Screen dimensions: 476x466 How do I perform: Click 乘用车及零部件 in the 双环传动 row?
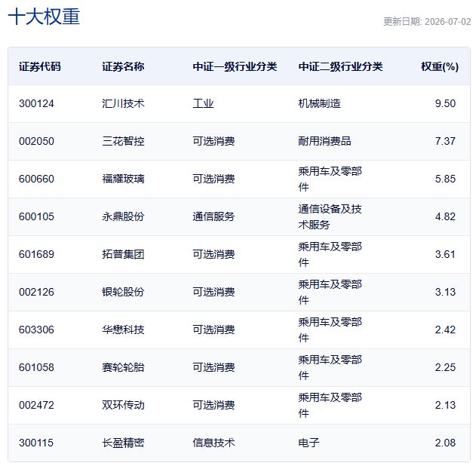[330, 405]
